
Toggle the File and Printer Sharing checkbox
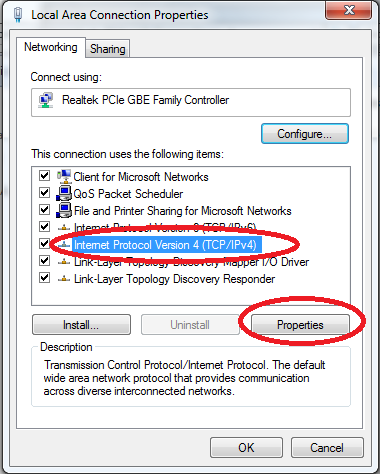[44, 210]
